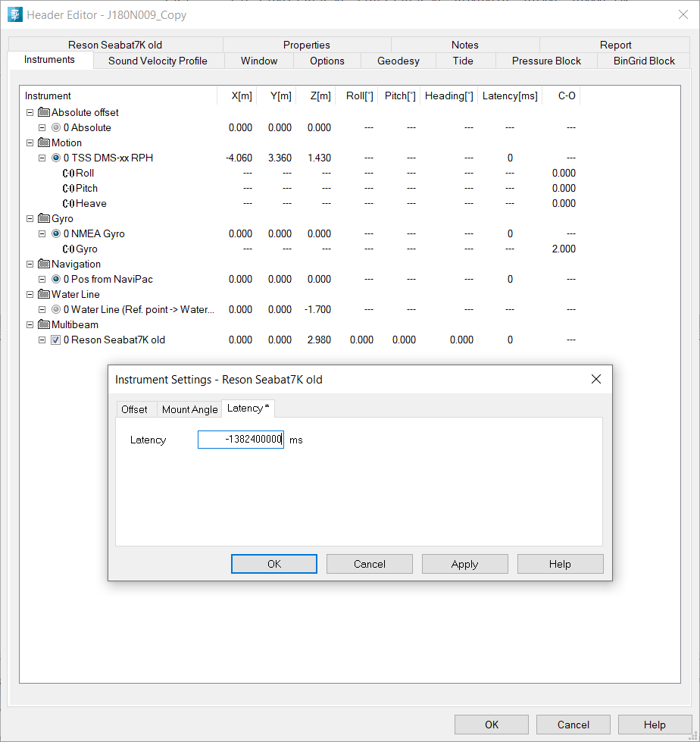The width and height of the screenshot is (700, 742).
Task: Click the Latency value input field
Action: click(241, 440)
